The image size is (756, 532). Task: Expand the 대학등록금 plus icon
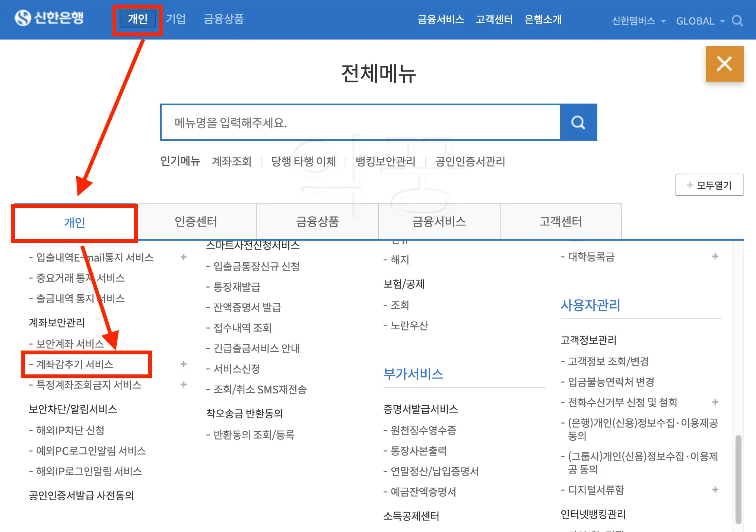pos(715,256)
